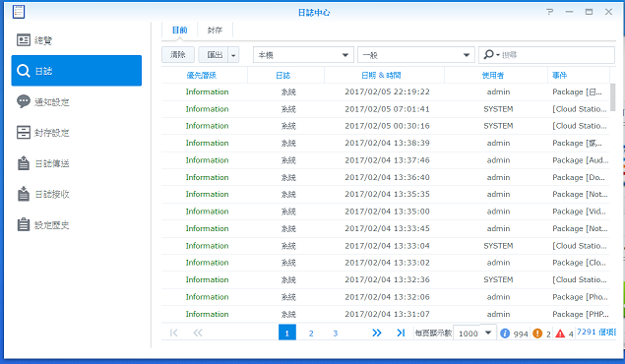Image resolution: width=625 pixels, height=364 pixels.
Task: Select log entry dated 2017/02/05 07:01:41
Action: coord(386,109)
